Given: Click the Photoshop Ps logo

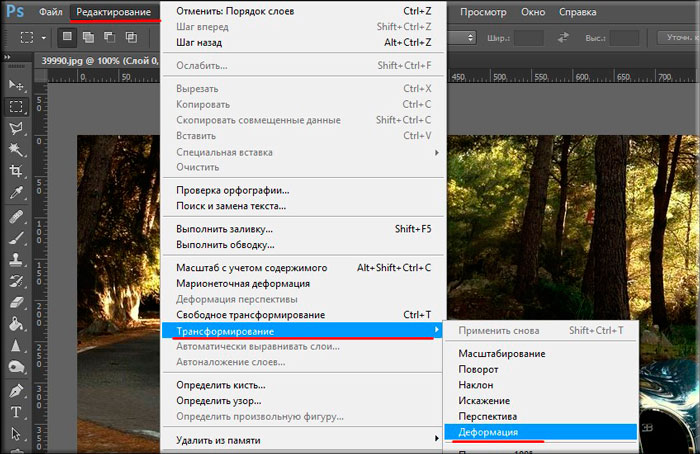Looking at the screenshot, I should [x=15, y=11].
